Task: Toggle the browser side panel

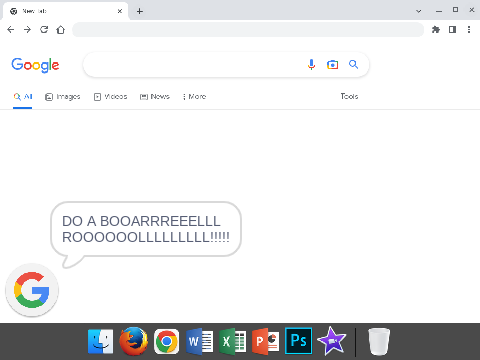Action: (x=452, y=30)
